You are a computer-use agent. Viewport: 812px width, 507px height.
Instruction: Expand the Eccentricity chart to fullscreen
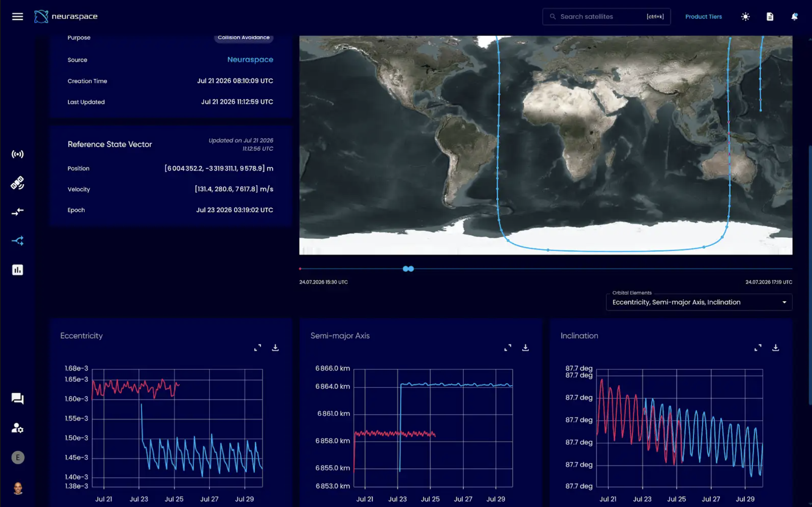point(257,348)
